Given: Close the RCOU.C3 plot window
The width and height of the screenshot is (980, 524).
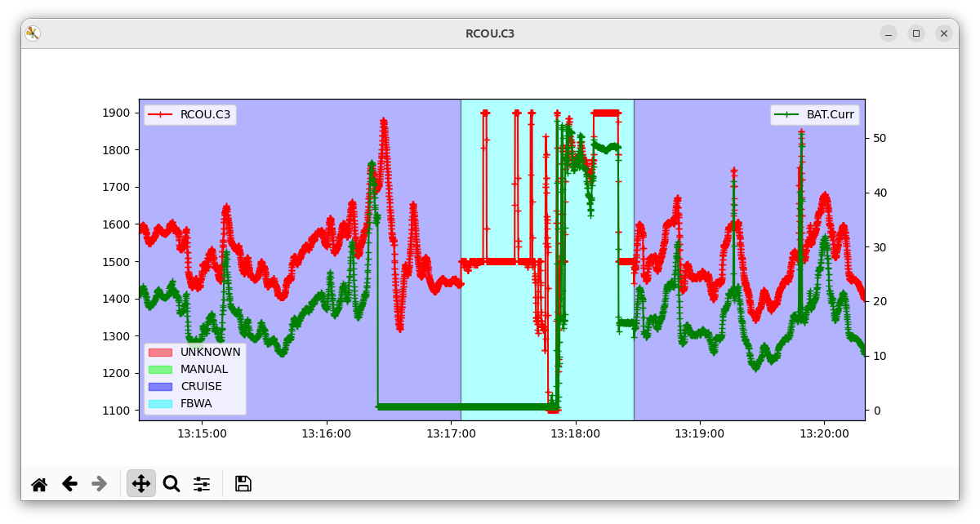Looking at the screenshot, I should pos(943,33).
